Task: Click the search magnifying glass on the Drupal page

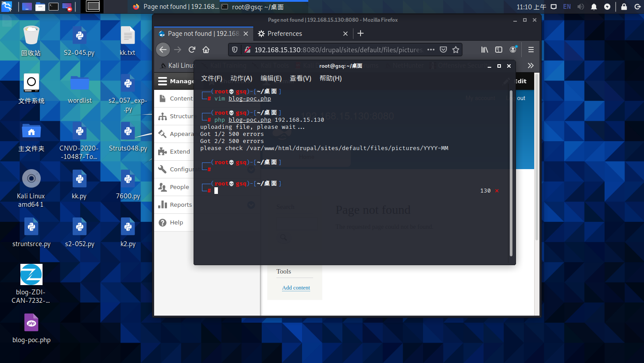Action: click(x=283, y=238)
